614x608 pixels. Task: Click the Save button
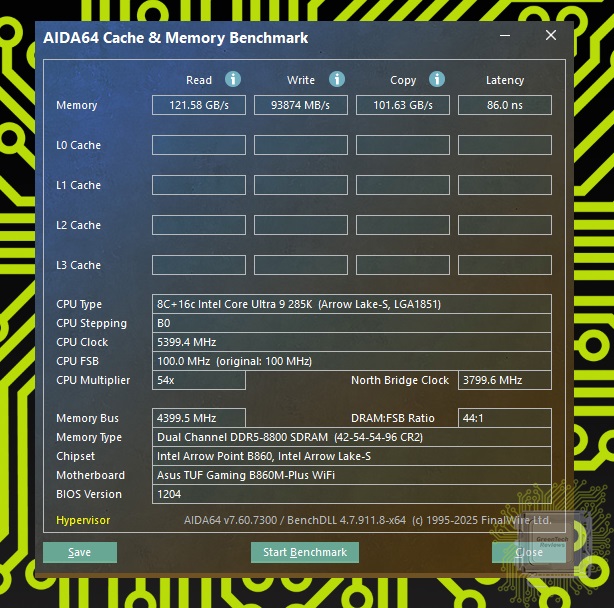coord(80,552)
